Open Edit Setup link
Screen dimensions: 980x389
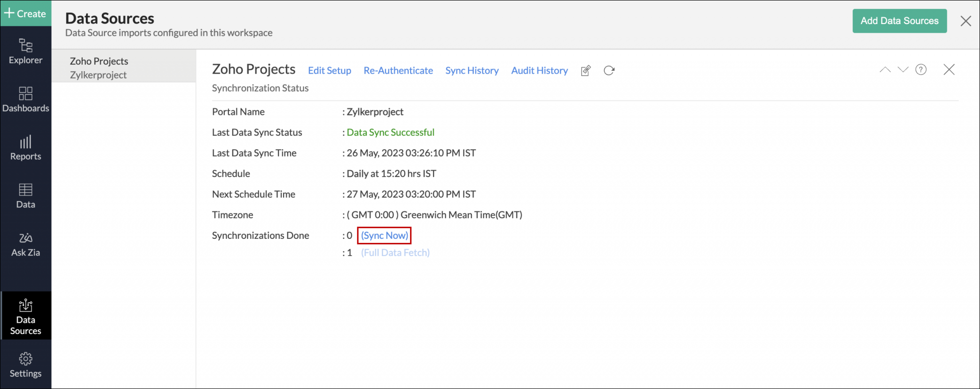coord(329,71)
